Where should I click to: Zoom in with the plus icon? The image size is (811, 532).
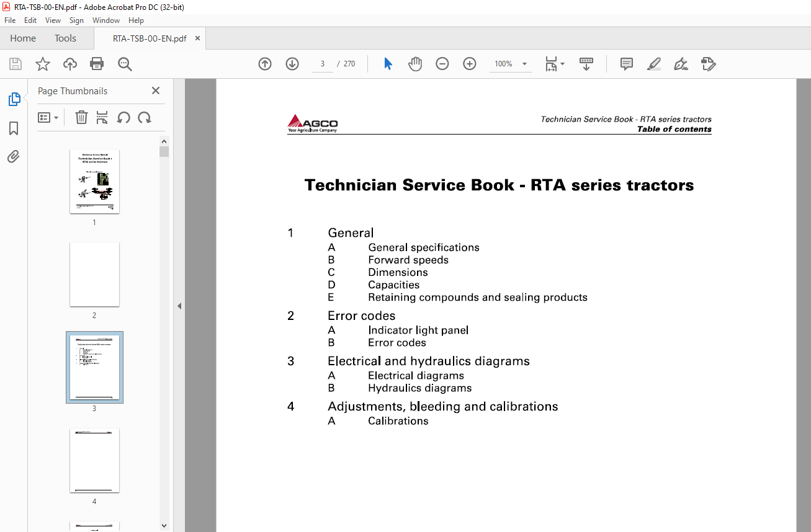click(x=470, y=64)
